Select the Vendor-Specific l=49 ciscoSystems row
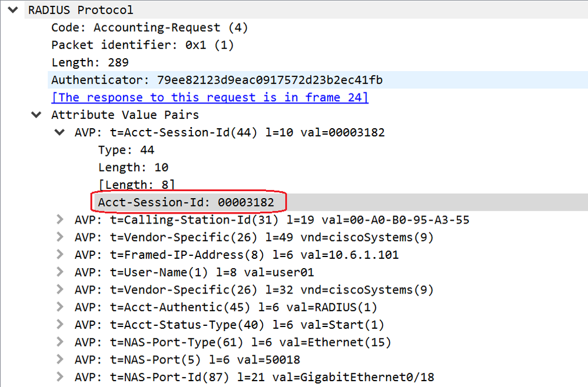Image resolution: width=588 pixels, height=387 pixels. [x=254, y=238]
